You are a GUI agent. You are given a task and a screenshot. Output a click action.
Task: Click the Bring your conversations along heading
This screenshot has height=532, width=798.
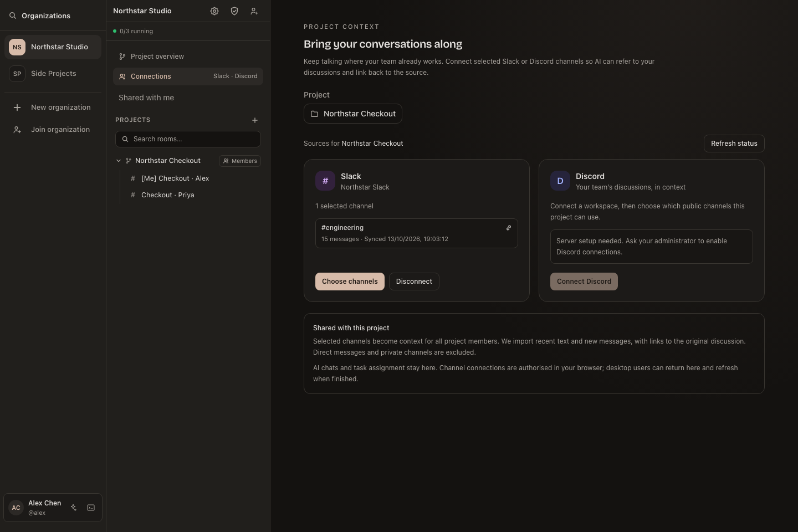(x=383, y=44)
